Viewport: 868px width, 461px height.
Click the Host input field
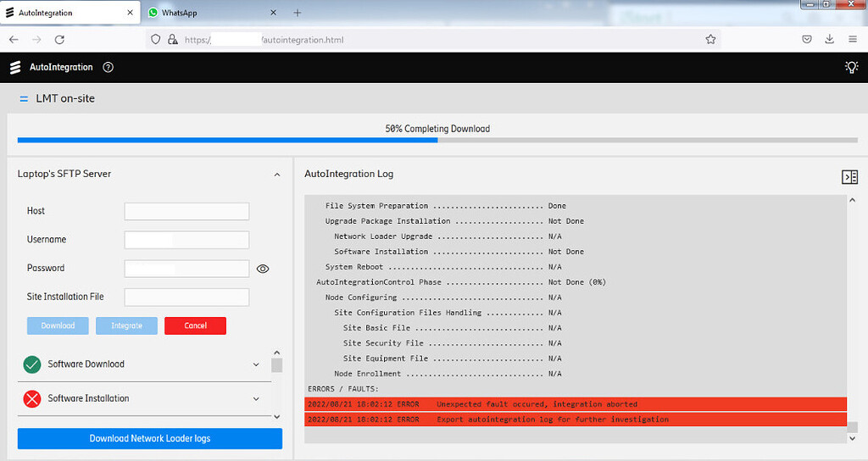pos(186,211)
